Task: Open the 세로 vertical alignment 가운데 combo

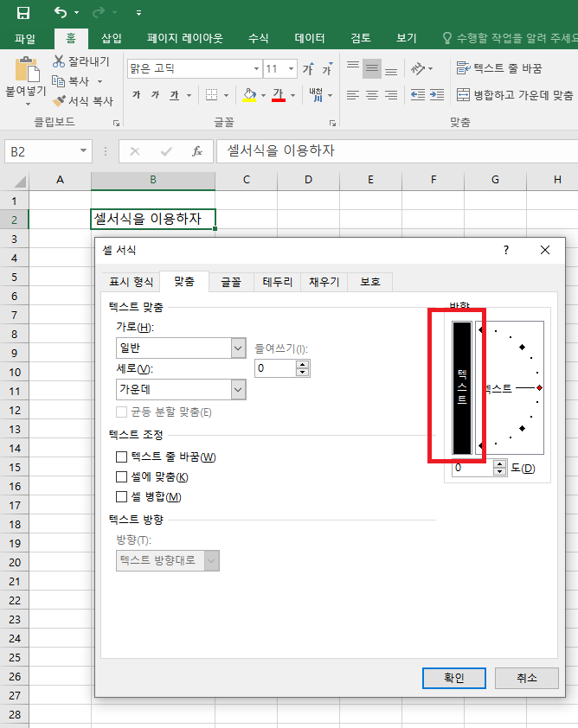Action: [181, 390]
